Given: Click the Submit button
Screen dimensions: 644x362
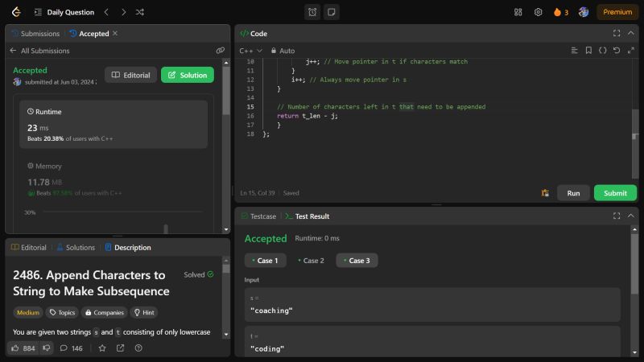Looking at the screenshot, I should pyautogui.click(x=615, y=193).
